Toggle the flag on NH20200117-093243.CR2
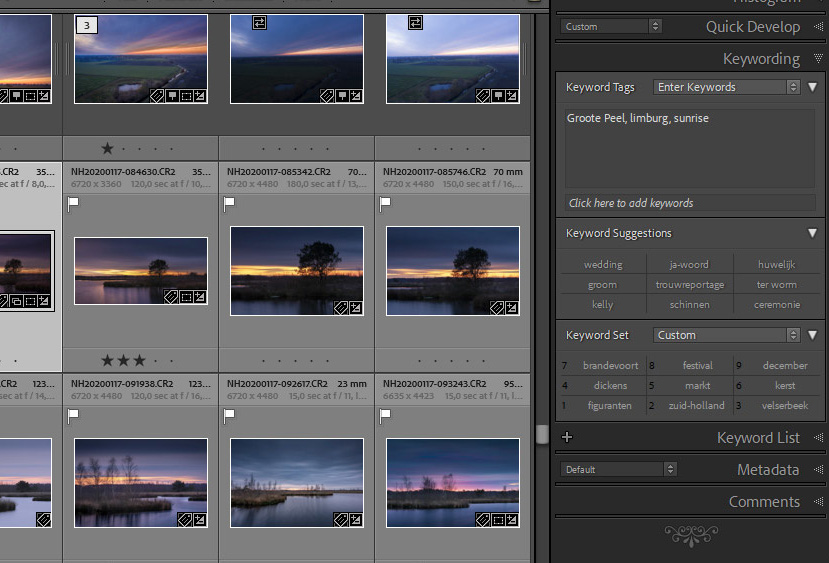 (x=385, y=416)
